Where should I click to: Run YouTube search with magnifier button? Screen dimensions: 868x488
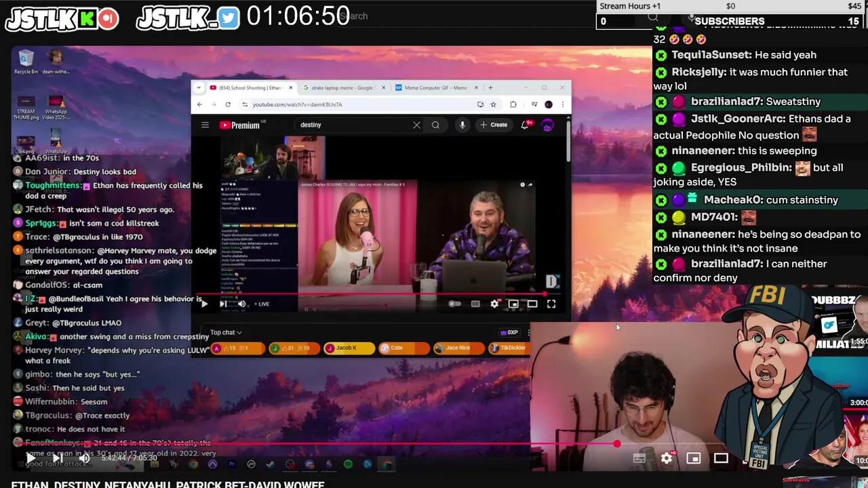(435, 125)
